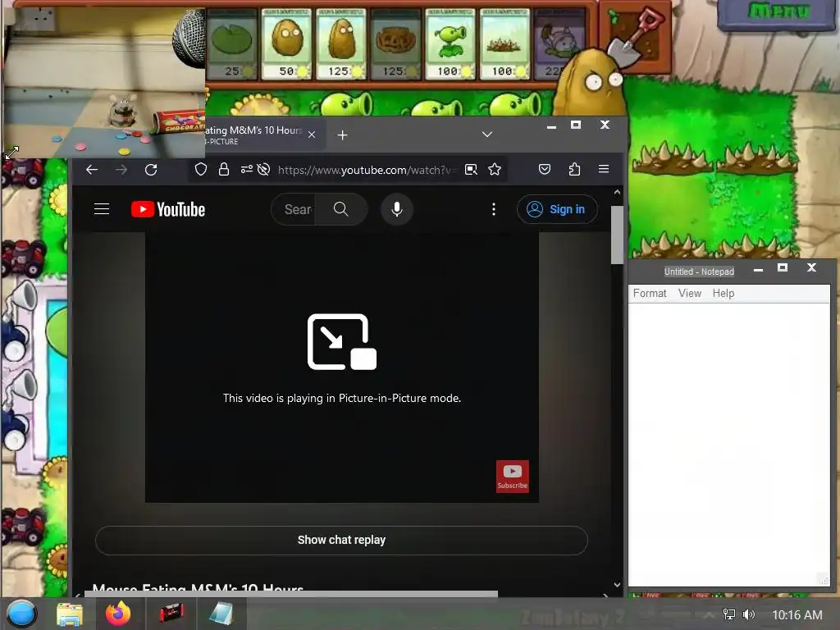Click the Sign in button
The image size is (840, 630).
click(557, 209)
